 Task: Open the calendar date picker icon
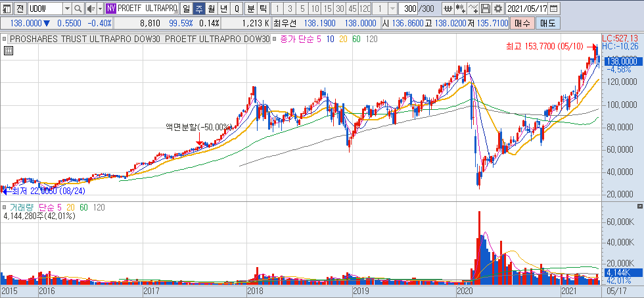tap(554, 8)
